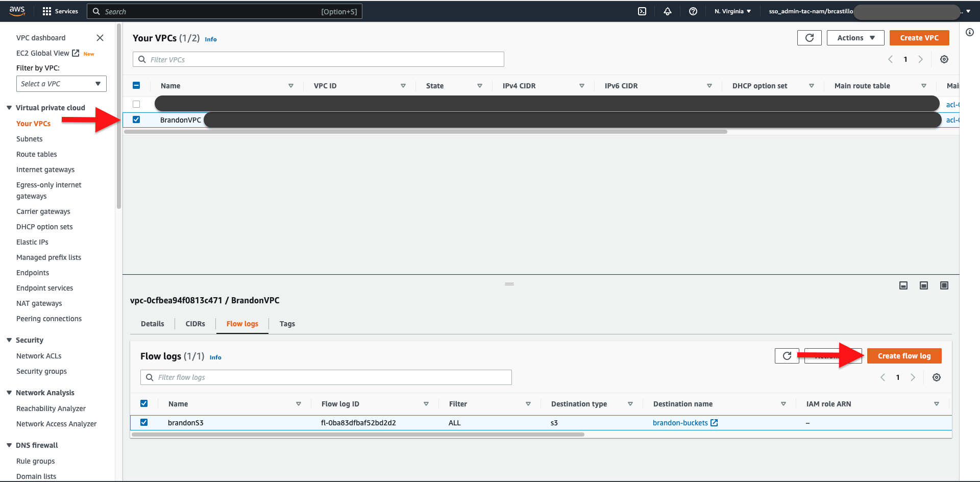Image resolution: width=980 pixels, height=482 pixels.
Task: Click the Create flow log button
Action: coord(904,356)
